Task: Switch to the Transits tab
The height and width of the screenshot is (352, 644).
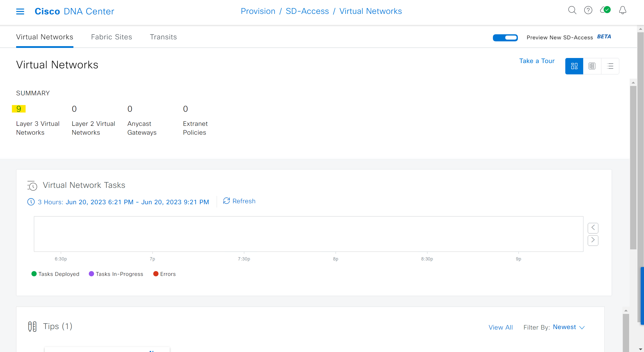Action: click(x=163, y=37)
